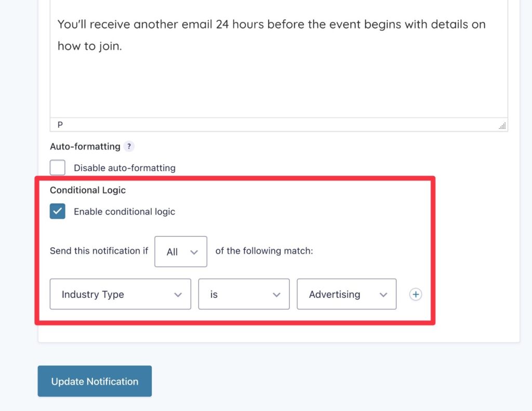Open the Auto-formatting help tooltip
The height and width of the screenshot is (411, 532).
129,147
